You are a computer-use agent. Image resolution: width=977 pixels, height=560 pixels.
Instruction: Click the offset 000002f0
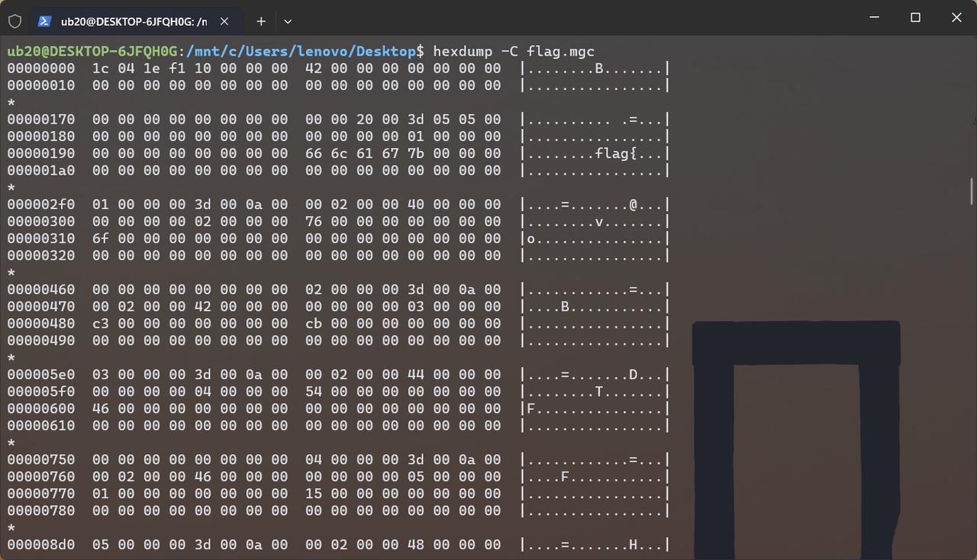41,204
